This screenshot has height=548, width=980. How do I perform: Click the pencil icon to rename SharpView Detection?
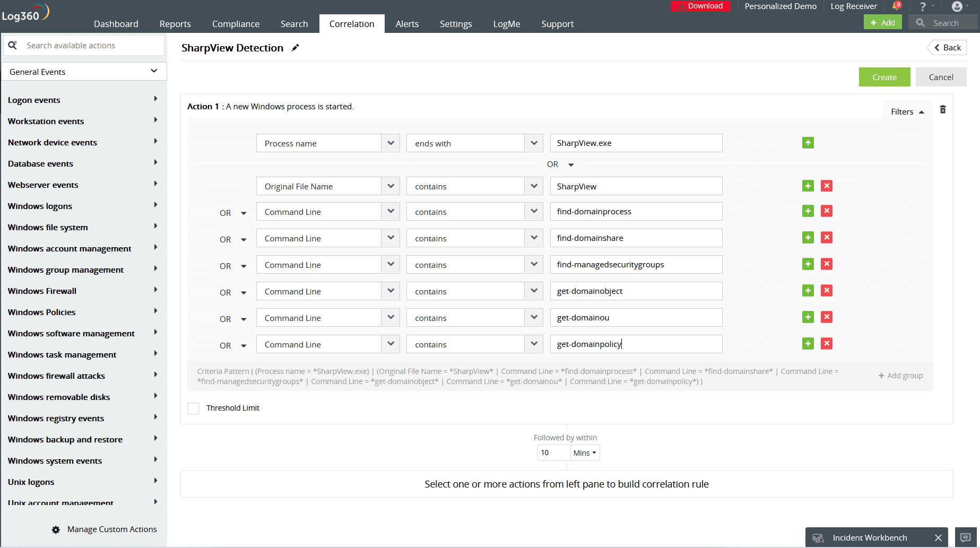296,48
